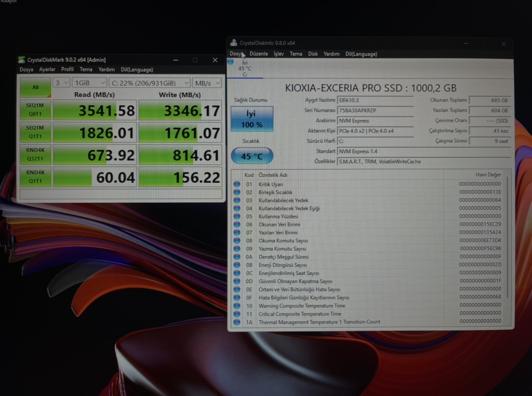Image resolution: width=532 pixels, height=396 pixels.
Task: Click status icon for Thermal Management Temperature 1 row
Action: click(x=237, y=322)
